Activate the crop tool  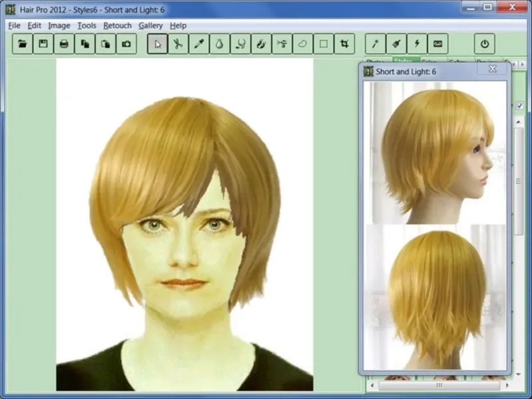tap(344, 44)
